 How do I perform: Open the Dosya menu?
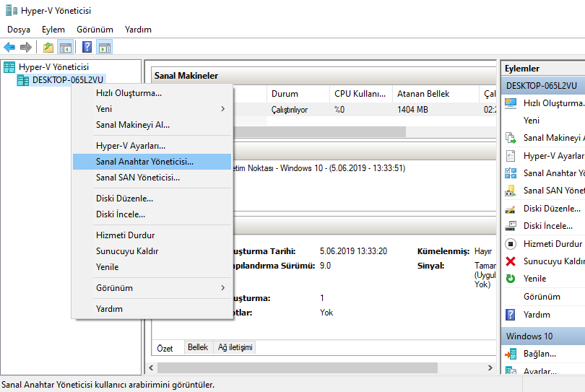click(x=19, y=30)
